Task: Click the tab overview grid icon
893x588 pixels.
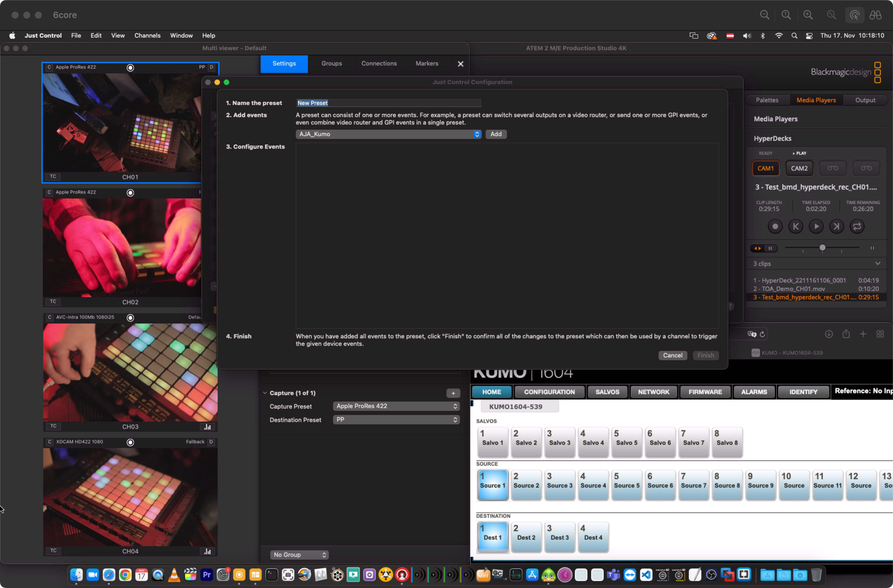Action: [880, 334]
